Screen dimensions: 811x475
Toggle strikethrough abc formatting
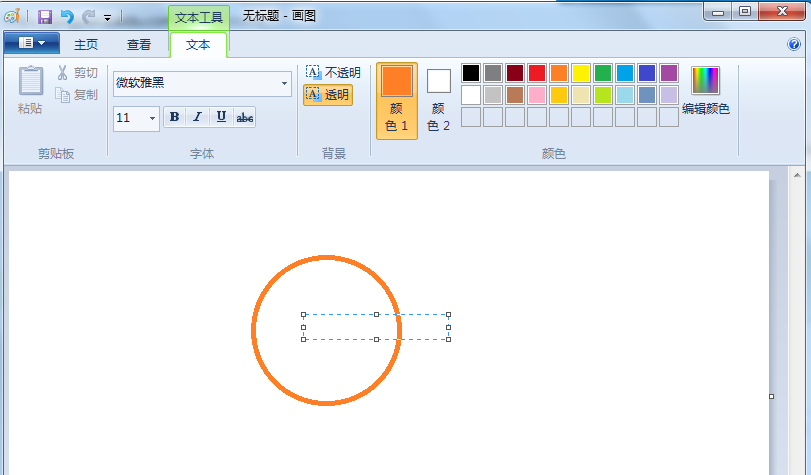[245, 117]
